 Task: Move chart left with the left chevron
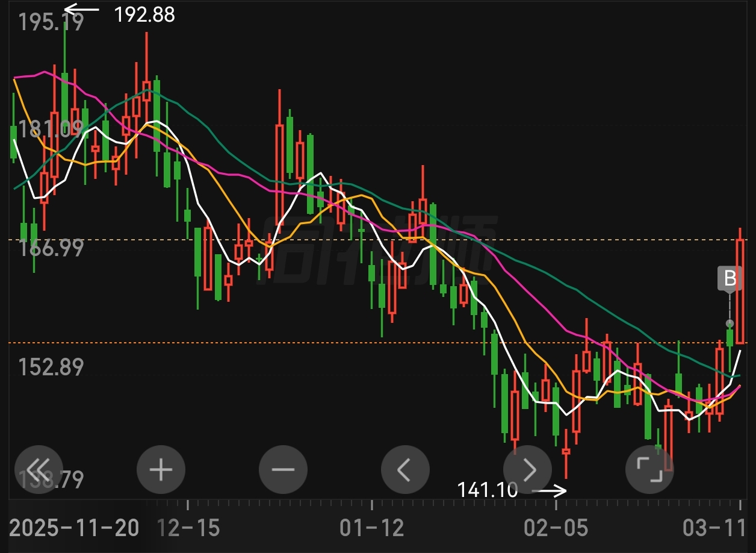[x=405, y=469]
